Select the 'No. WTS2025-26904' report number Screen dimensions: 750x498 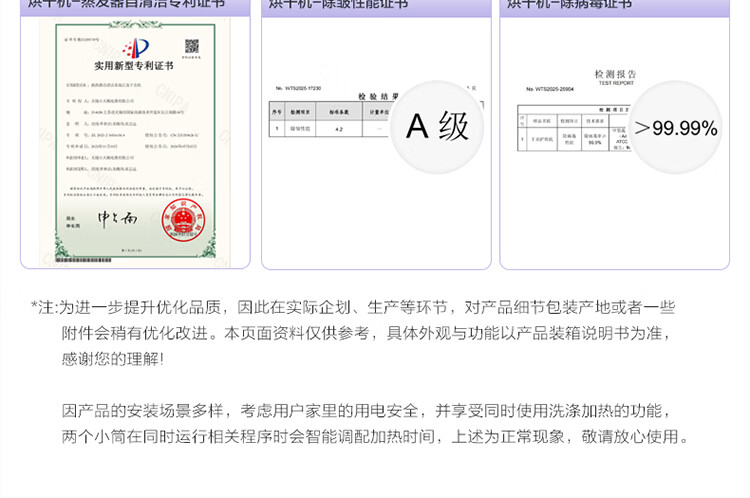(550, 89)
